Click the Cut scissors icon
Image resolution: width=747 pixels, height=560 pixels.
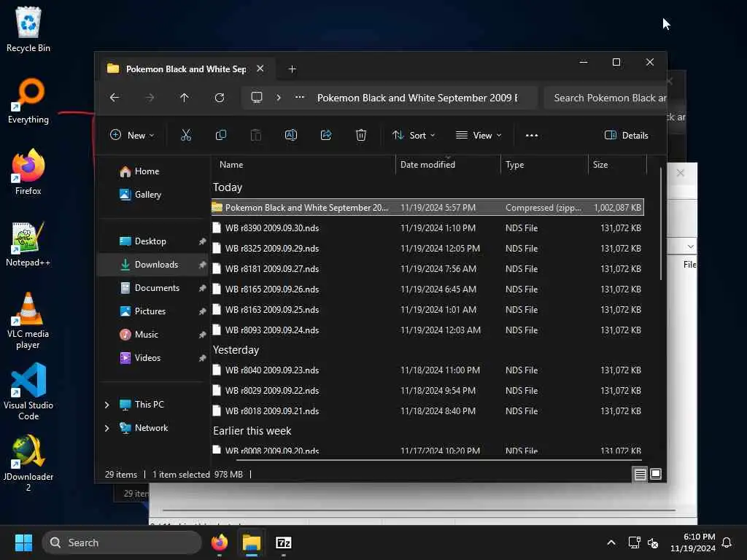coord(186,135)
